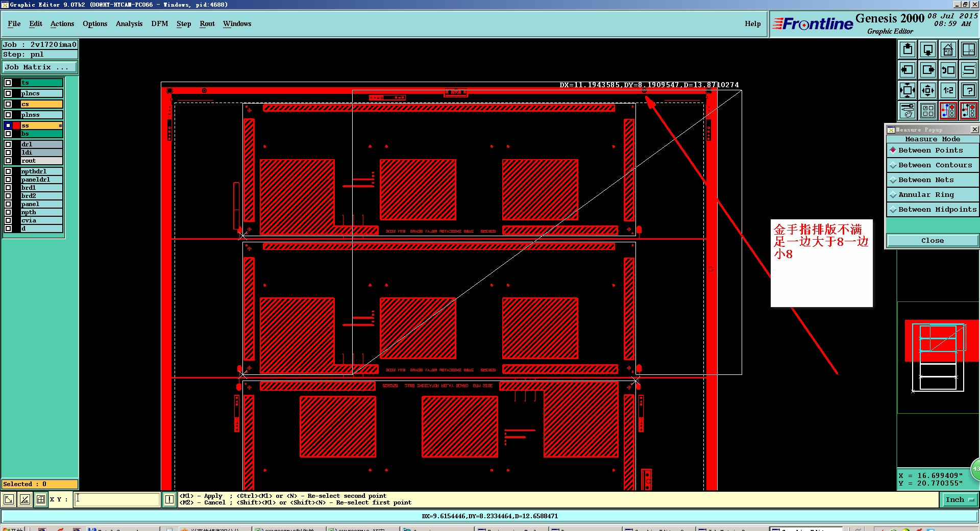Select Between Contours measure mode

[x=933, y=165]
